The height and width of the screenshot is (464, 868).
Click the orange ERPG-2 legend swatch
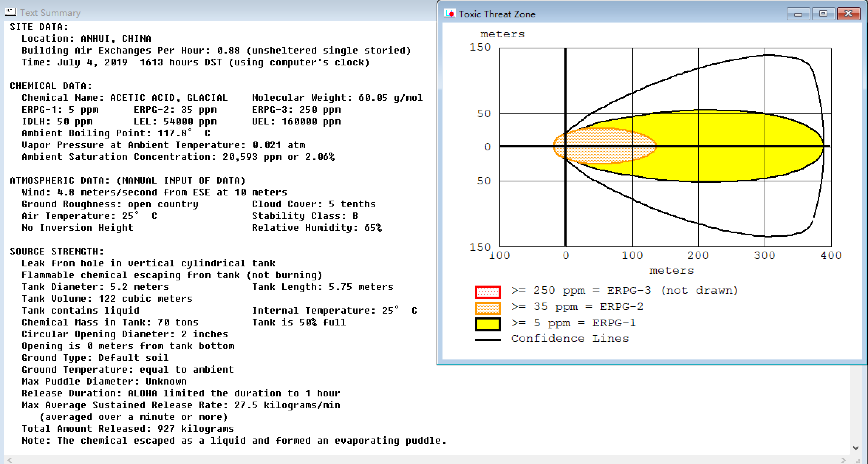tap(488, 308)
